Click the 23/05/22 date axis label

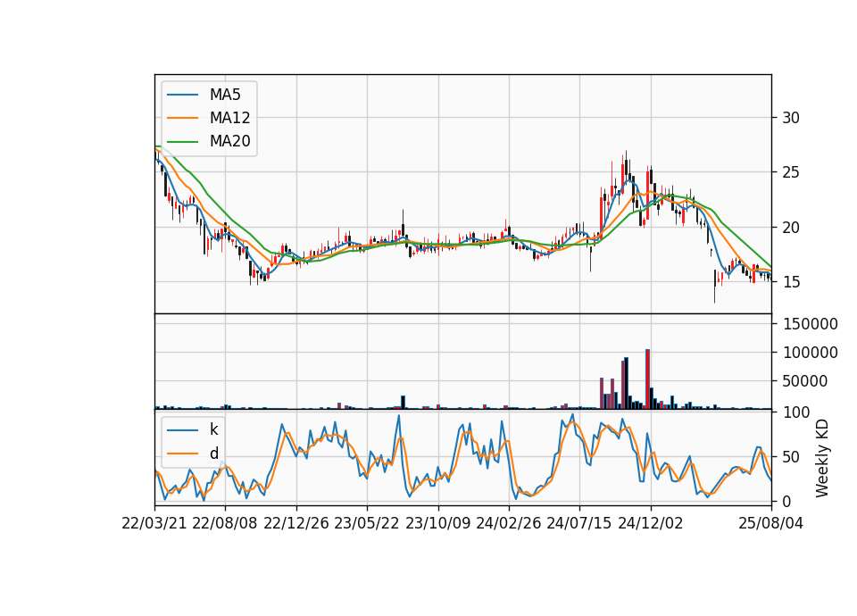click(x=367, y=523)
